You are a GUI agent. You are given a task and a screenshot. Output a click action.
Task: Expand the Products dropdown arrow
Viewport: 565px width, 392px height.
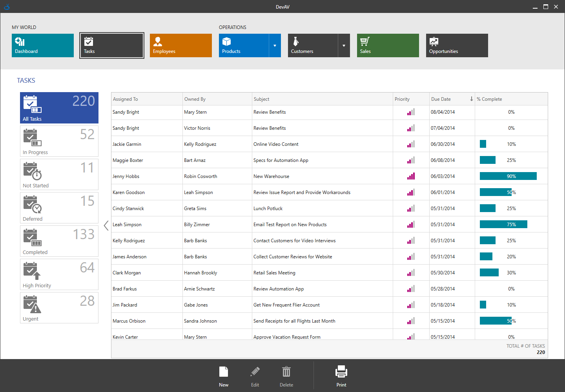point(275,45)
